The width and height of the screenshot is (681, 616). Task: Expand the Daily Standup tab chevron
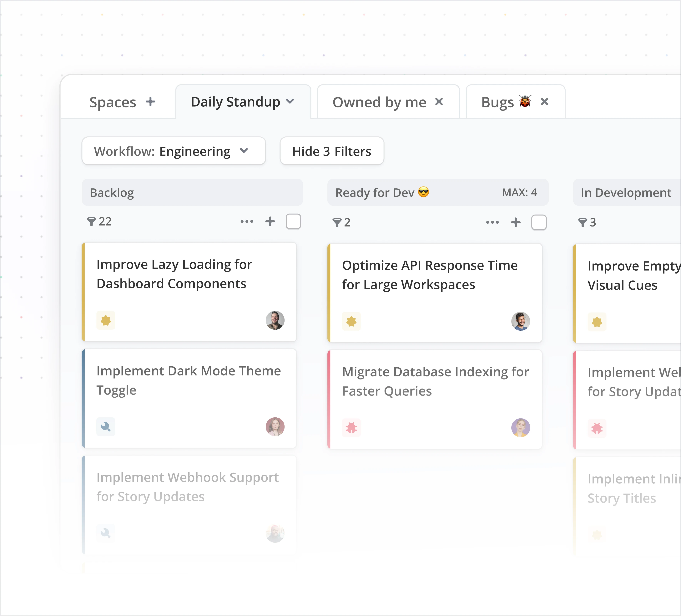click(290, 101)
